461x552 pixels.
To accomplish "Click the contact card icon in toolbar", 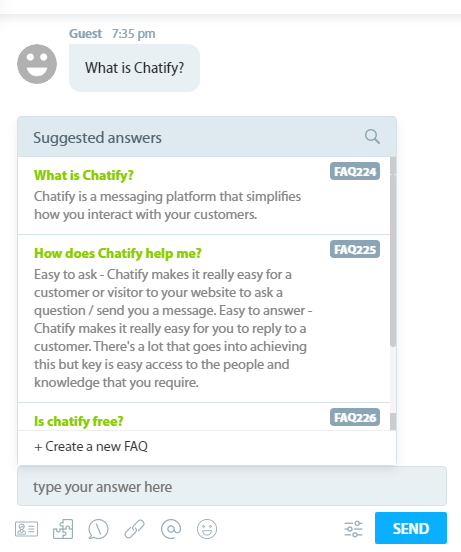I will pyautogui.click(x=26, y=529).
